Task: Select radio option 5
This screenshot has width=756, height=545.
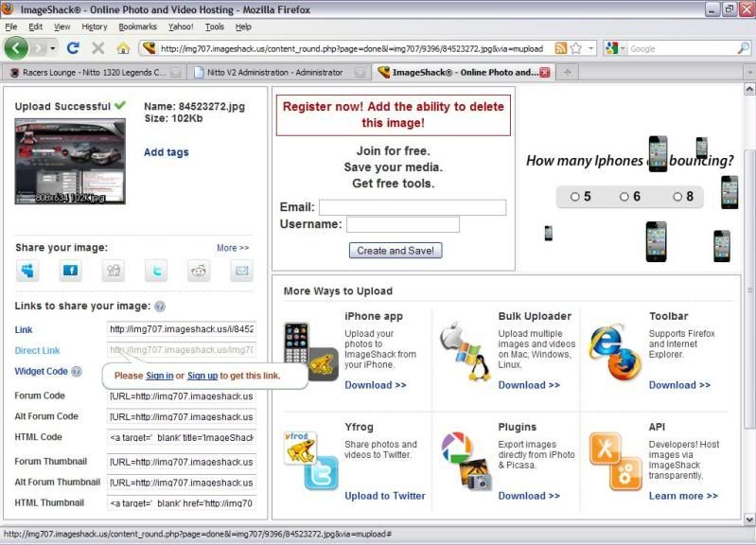Action: (x=574, y=197)
